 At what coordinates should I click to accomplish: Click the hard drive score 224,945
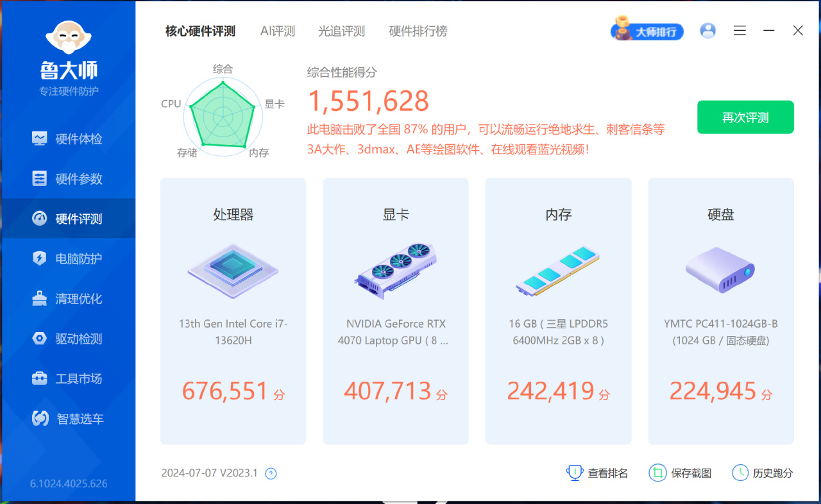coord(713,391)
